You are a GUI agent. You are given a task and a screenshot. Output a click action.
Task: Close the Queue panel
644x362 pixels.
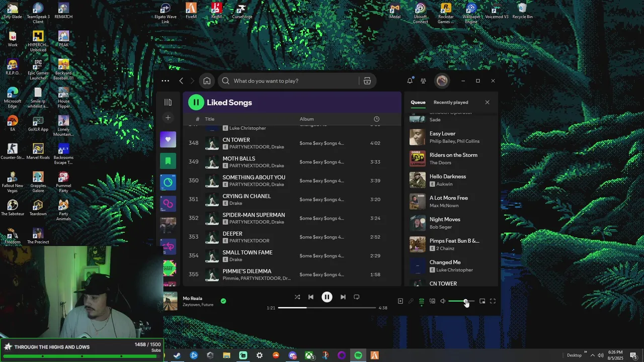tap(487, 102)
